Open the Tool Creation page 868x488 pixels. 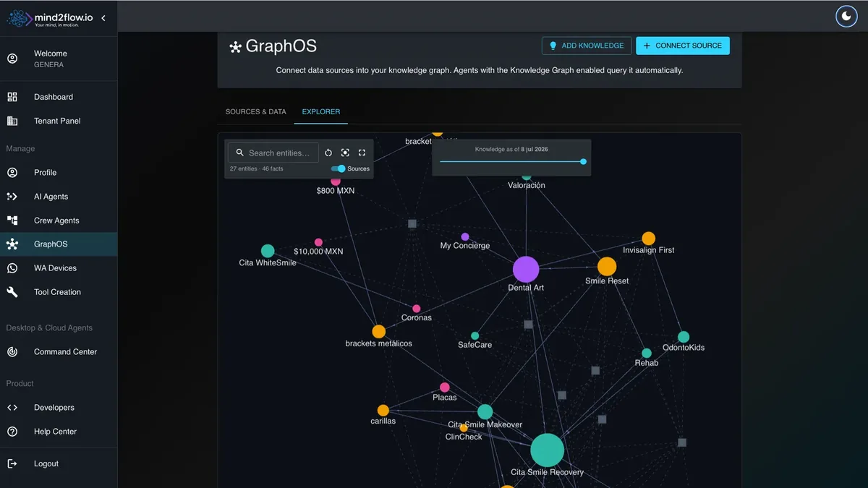[59, 292]
